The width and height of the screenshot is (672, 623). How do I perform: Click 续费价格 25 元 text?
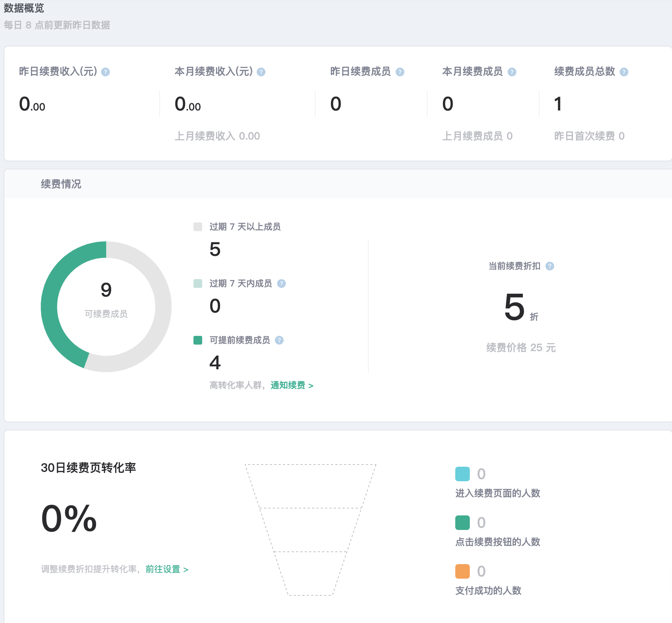coord(521,347)
